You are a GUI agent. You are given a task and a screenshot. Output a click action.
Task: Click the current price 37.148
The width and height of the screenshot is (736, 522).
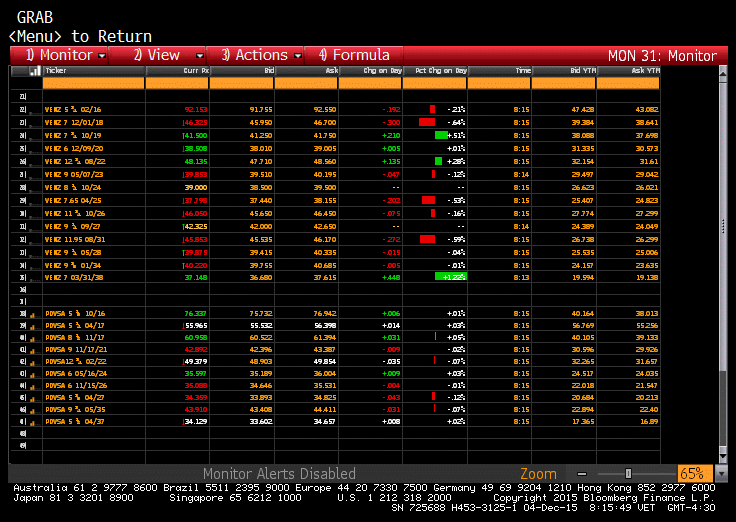coord(196,277)
